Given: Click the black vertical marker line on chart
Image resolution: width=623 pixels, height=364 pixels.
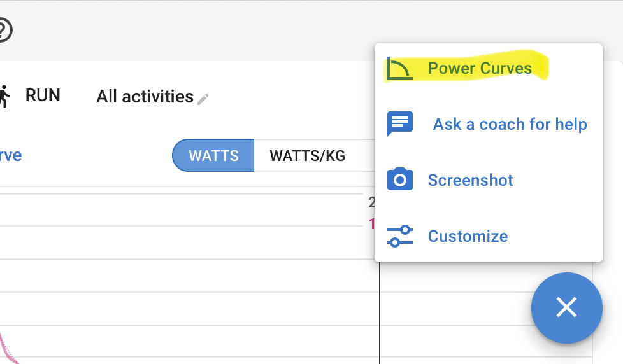Looking at the screenshot, I should (380, 313).
